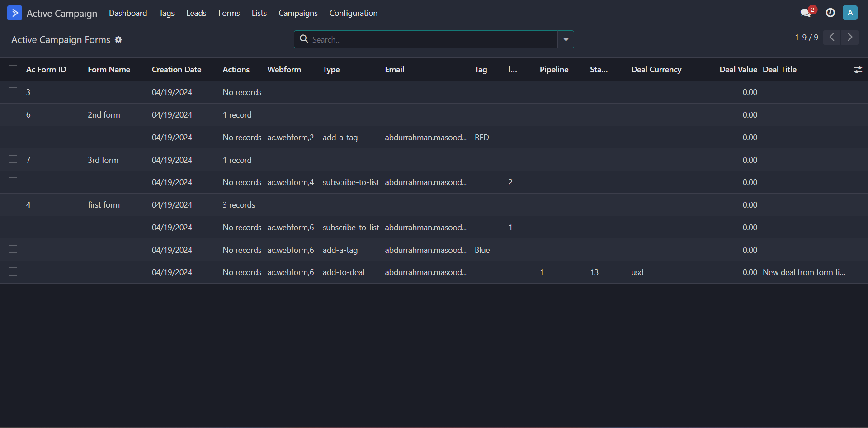868x428 pixels.
Task: Sort by the Webform column header
Action: [x=284, y=70]
